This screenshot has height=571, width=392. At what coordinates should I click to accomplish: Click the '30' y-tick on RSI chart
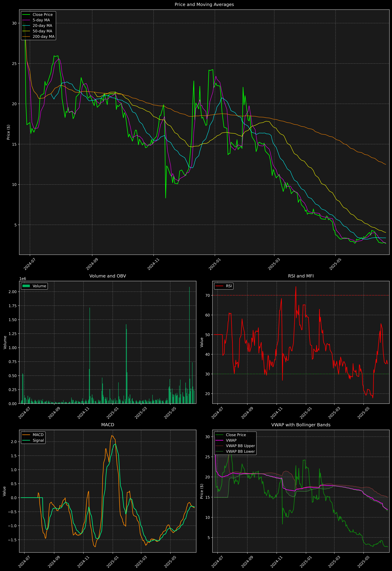click(208, 374)
